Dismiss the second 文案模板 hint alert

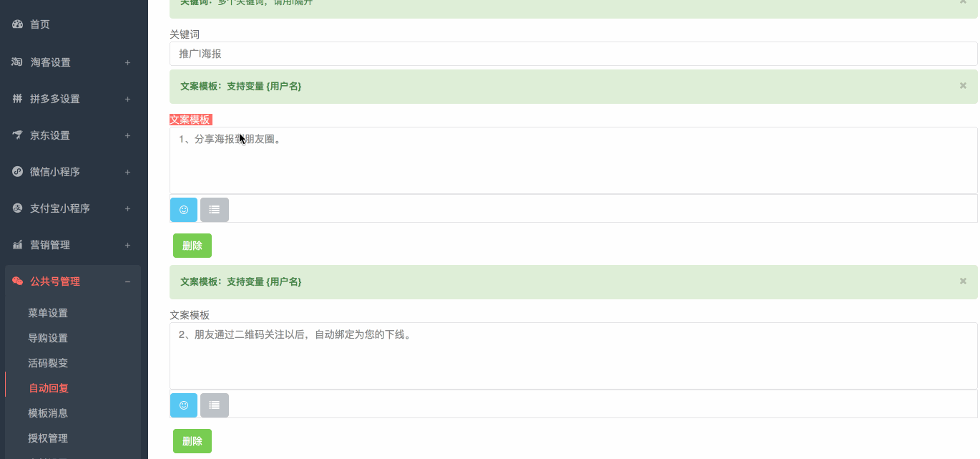click(963, 281)
